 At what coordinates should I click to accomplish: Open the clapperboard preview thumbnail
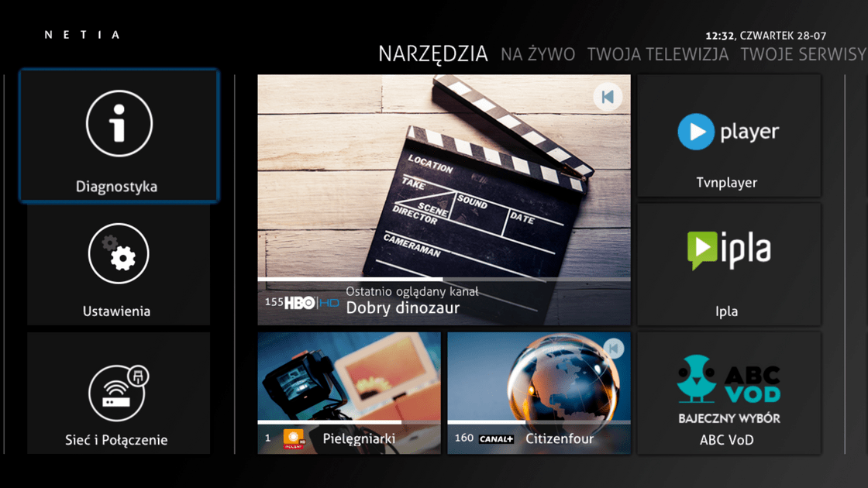pos(443,178)
